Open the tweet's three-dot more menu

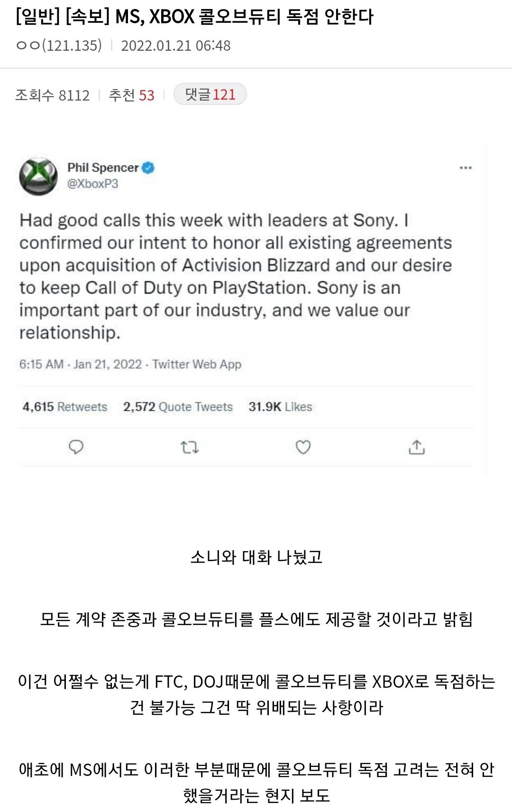[466, 168]
